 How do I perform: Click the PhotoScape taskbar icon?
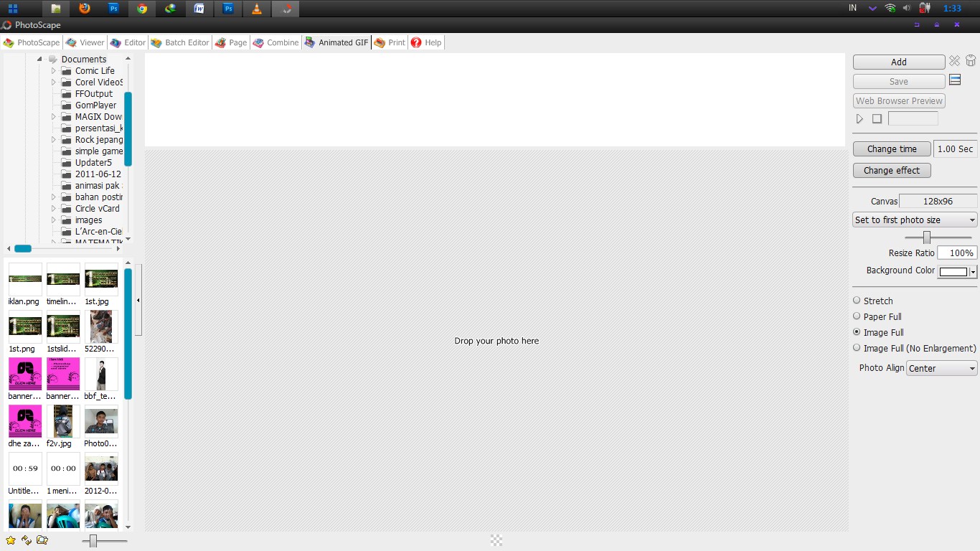286,9
